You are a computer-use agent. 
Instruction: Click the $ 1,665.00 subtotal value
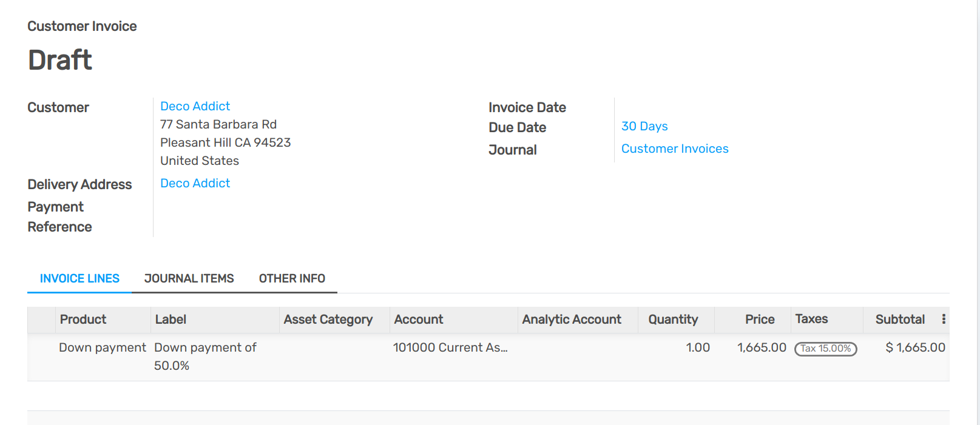pyautogui.click(x=915, y=347)
